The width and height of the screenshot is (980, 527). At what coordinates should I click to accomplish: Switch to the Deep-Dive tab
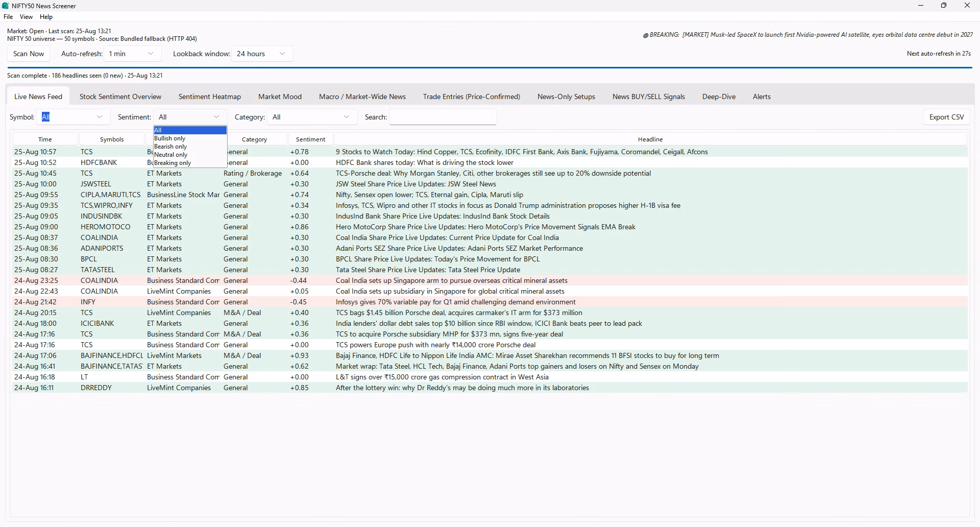pyautogui.click(x=719, y=97)
